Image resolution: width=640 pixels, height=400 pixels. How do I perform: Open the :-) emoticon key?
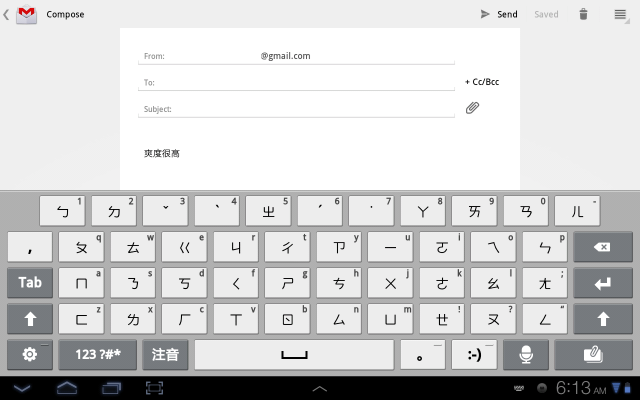point(474,355)
